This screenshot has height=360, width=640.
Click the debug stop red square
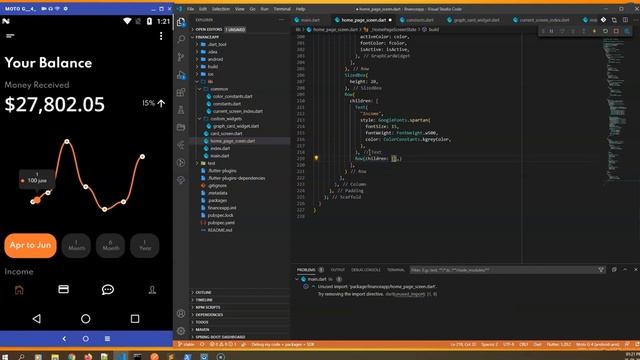pyautogui.click(x=616, y=31)
